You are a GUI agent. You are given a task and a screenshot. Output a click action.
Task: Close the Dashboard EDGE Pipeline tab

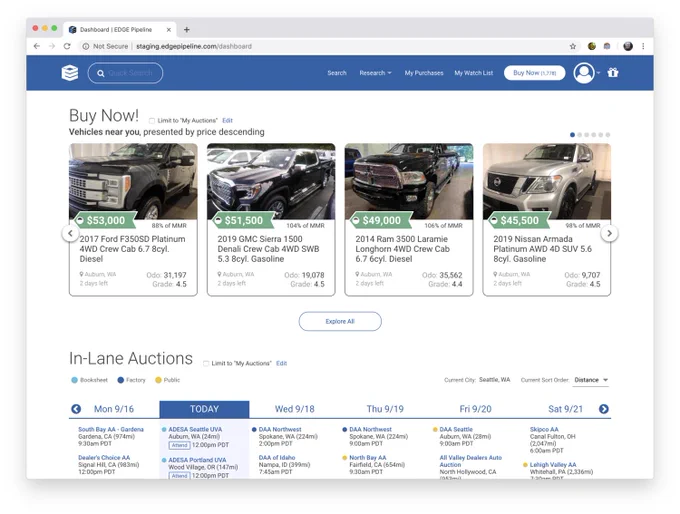click(x=169, y=29)
